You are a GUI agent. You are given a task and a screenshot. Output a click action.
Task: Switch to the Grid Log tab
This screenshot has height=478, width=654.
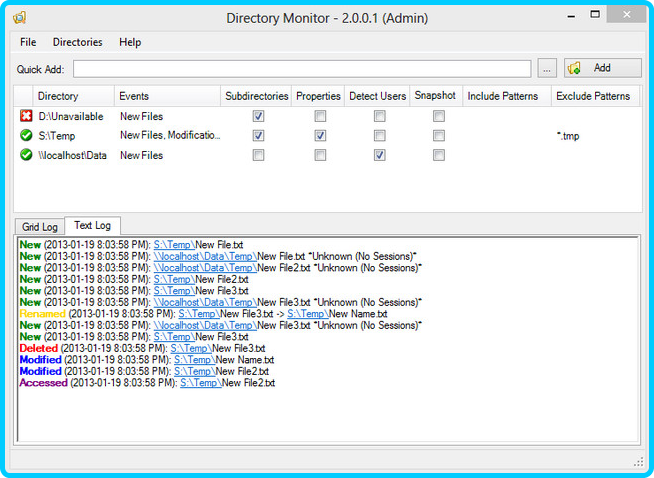tap(40, 227)
